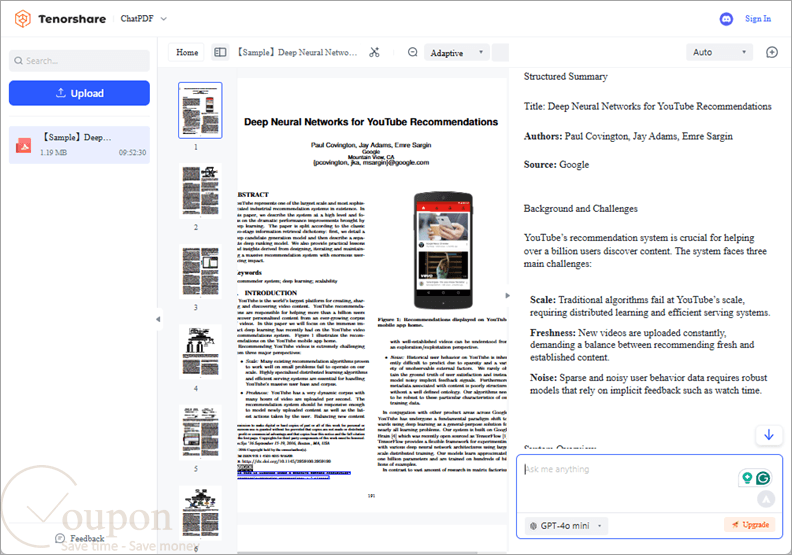792x555 pixels.
Task: Click the scroll-to-bottom arrow button
Action: tap(769, 435)
